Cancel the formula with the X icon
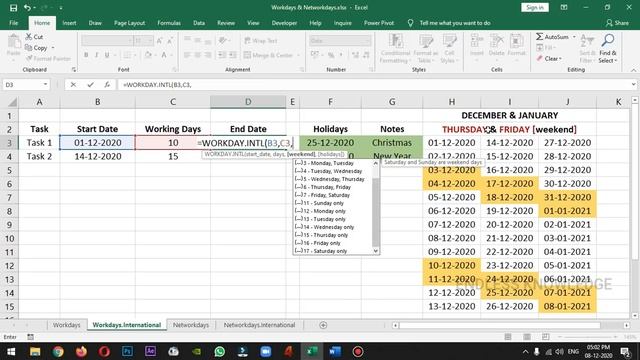 73,84
